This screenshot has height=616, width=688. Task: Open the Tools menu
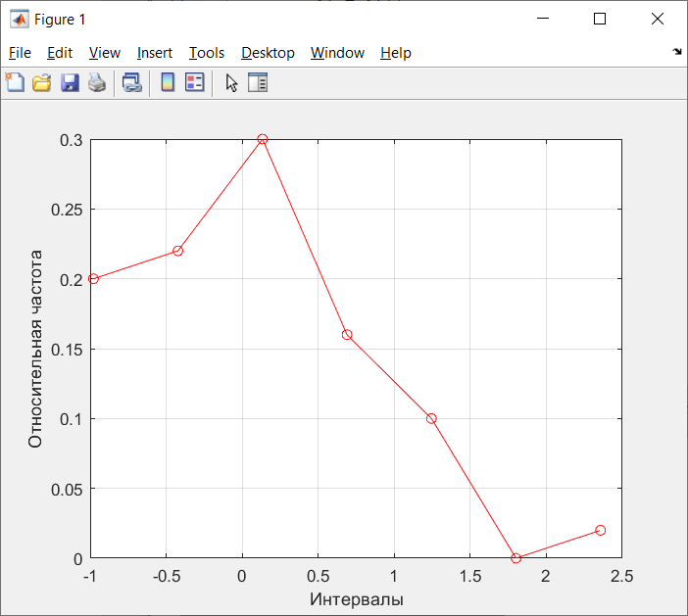click(x=207, y=53)
